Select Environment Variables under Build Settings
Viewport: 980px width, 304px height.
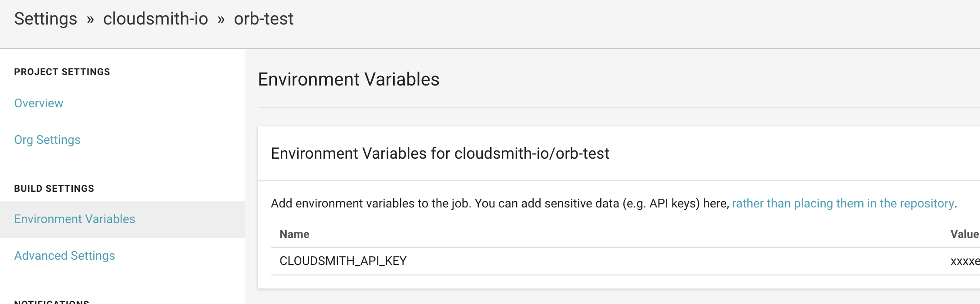coord(74,219)
